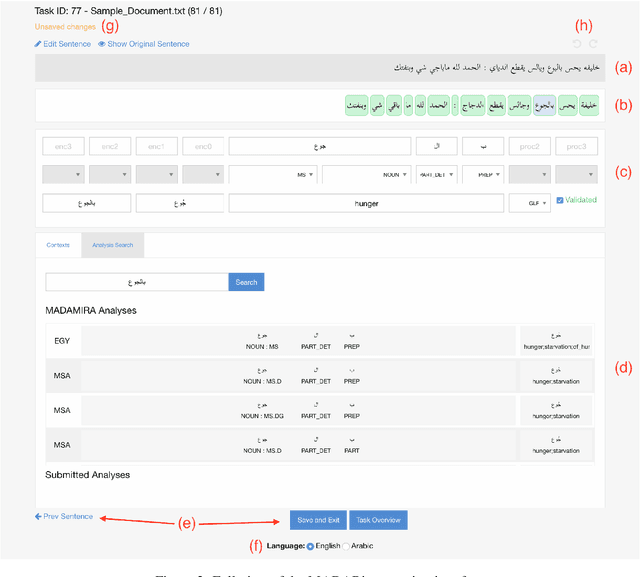The height and width of the screenshot is (577, 640).
Task: Select the token باقي in the word list
Action: tap(394, 106)
